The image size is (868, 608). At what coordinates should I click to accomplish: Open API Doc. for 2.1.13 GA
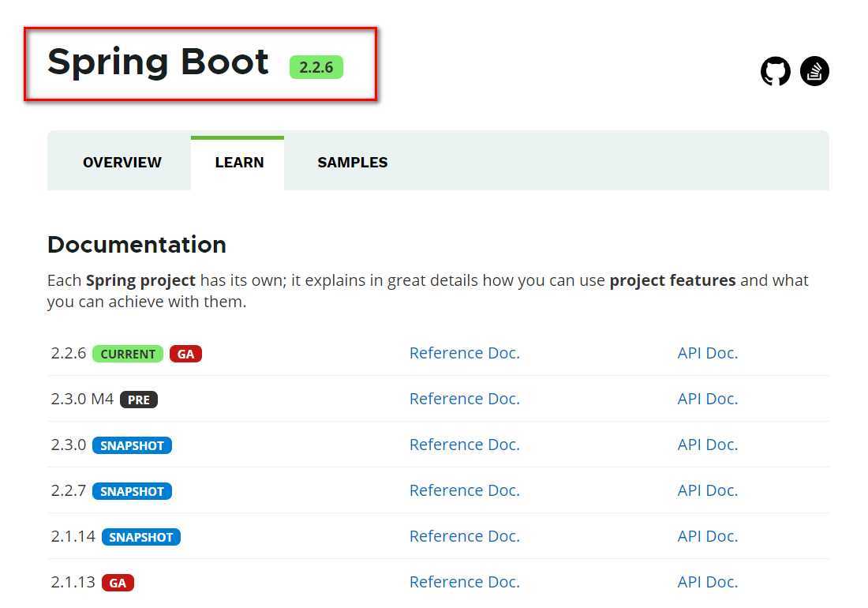click(x=708, y=582)
